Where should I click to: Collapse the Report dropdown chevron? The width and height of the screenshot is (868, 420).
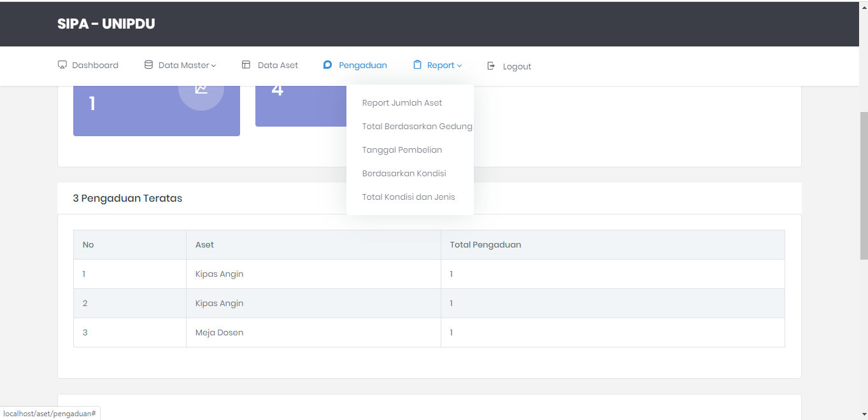[459, 66]
